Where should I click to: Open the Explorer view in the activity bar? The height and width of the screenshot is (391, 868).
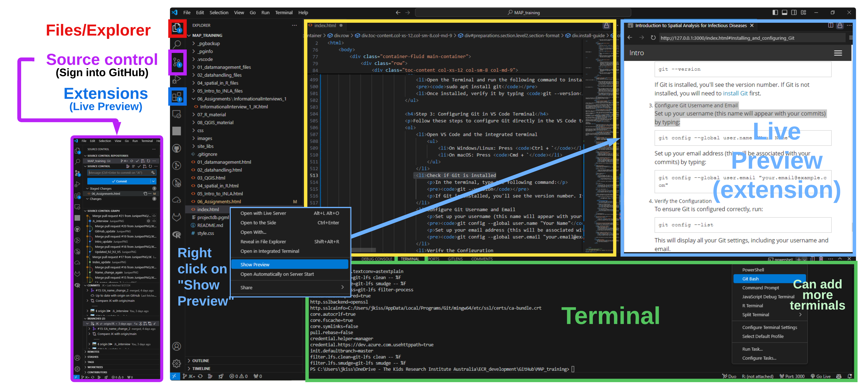click(x=177, y=28)
